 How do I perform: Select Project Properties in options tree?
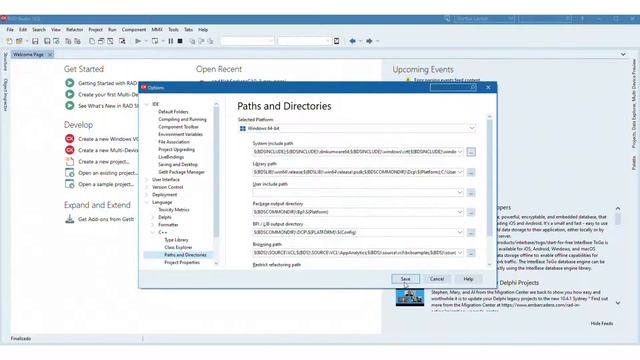182,262
